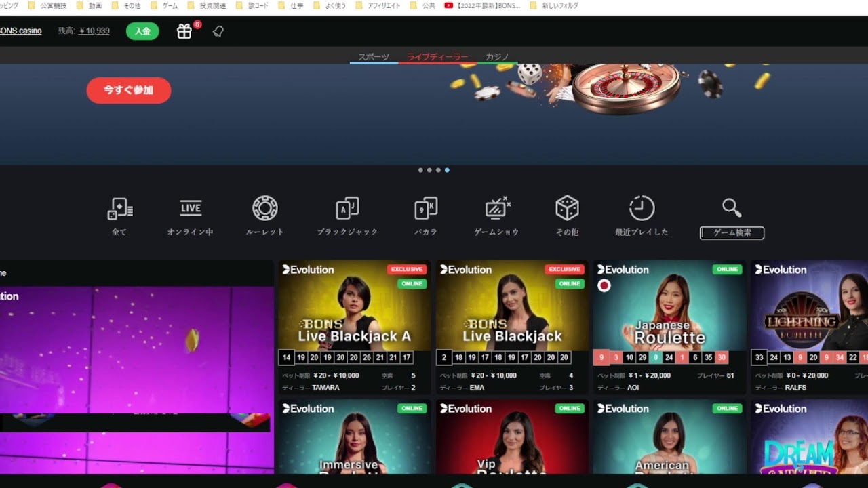Open the YouTube 2022年最新 BONS bookmark
Image resolution: width=868 pixels, height=488 pixels.
pyautogui.click(x=483, y=5)
